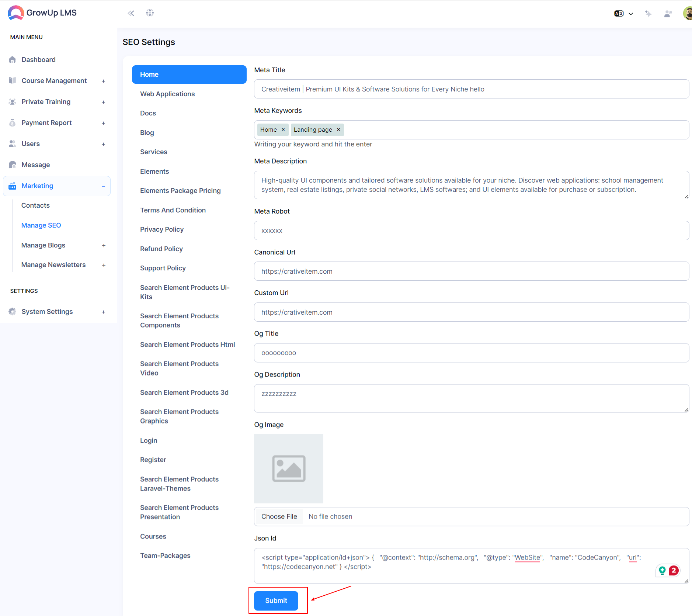
Task: Select Web Applications SEO tab
Action: [167, 94]
